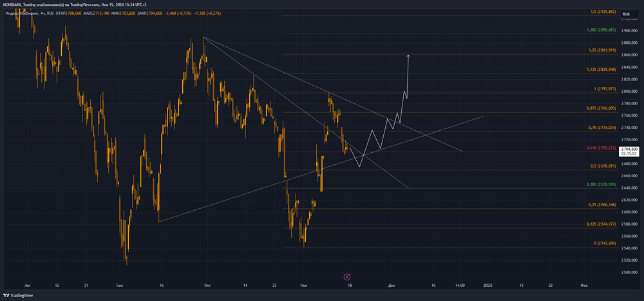Click the Fibonacci 0,5 (2 670,091) label

pyautogui.click(x=603, y=166)
